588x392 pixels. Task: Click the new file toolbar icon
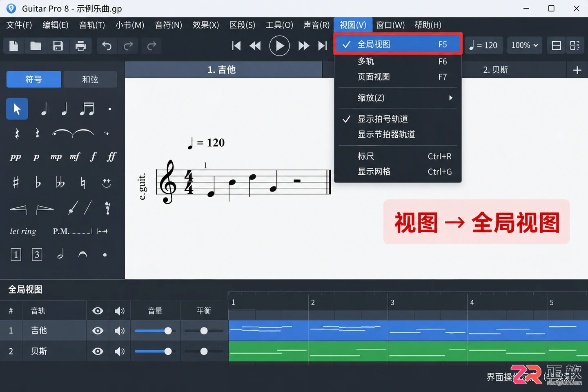tap(13, 45)
